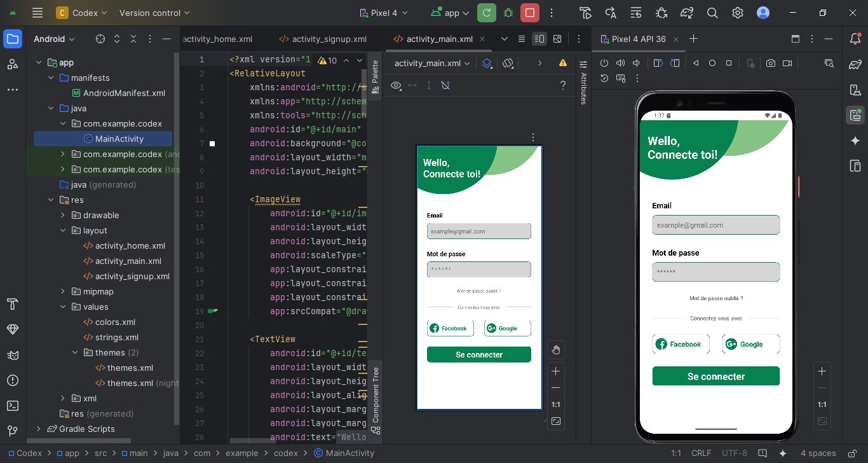868x463 pixels.
Task: Toggle autoconnect magnet icon in design toolbar
Action: (x=445, y=85)
